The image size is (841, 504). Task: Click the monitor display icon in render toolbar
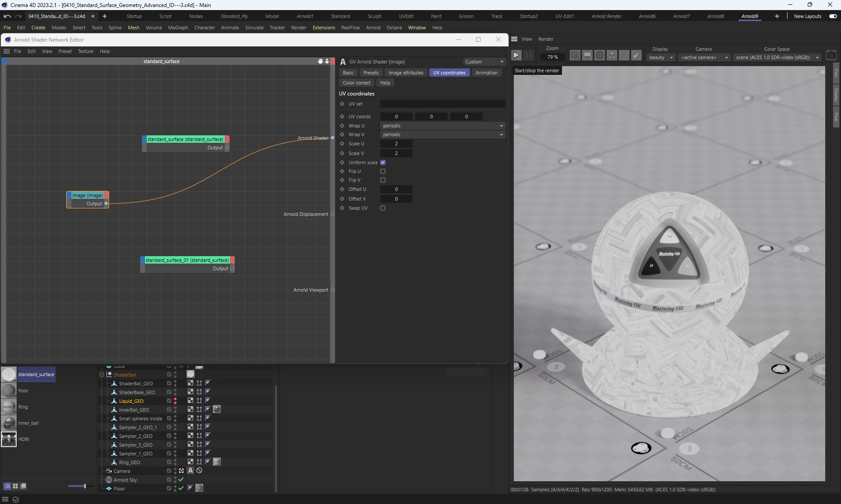(x=587, y=56)
